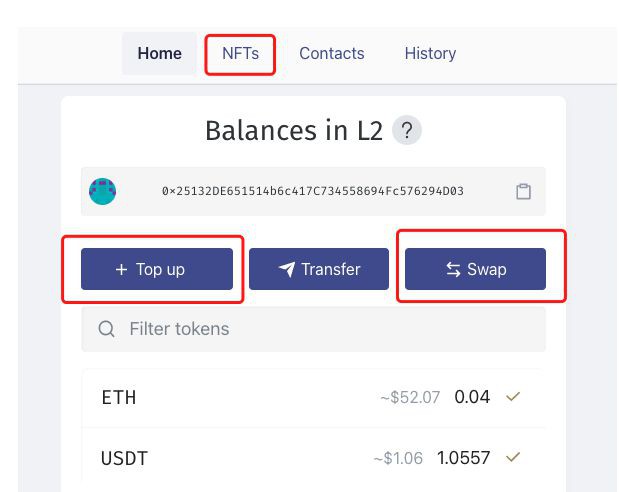Click the USDT verified checkmark
619x492 pixels.
coord(513,458)
